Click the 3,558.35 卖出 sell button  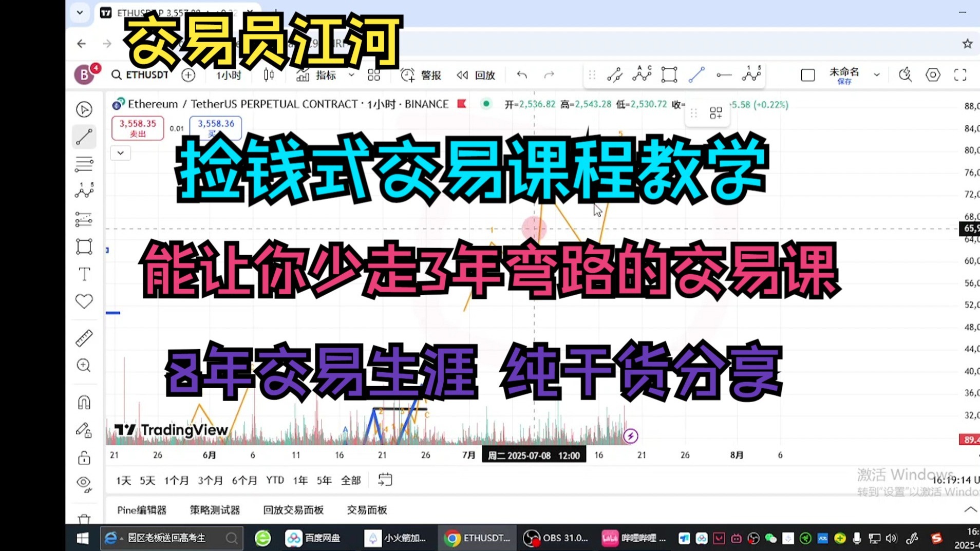tap(138, 128)
